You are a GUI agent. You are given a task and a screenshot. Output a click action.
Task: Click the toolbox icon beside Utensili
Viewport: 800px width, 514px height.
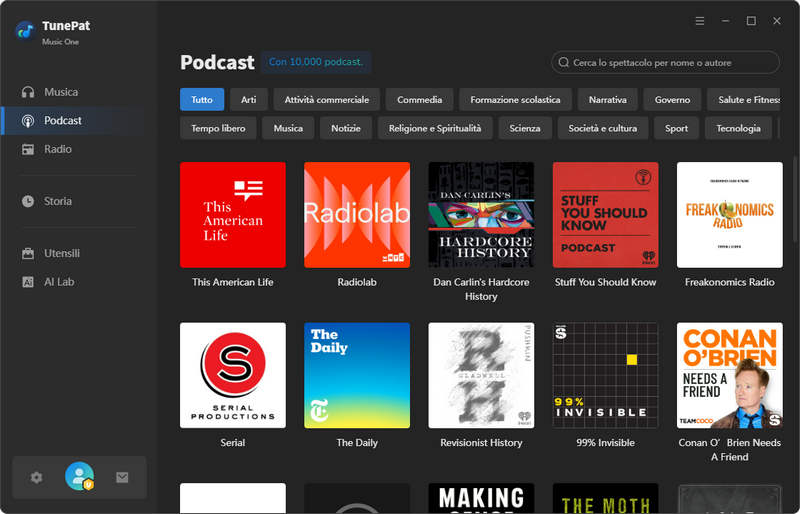click(x=28, y=253)
